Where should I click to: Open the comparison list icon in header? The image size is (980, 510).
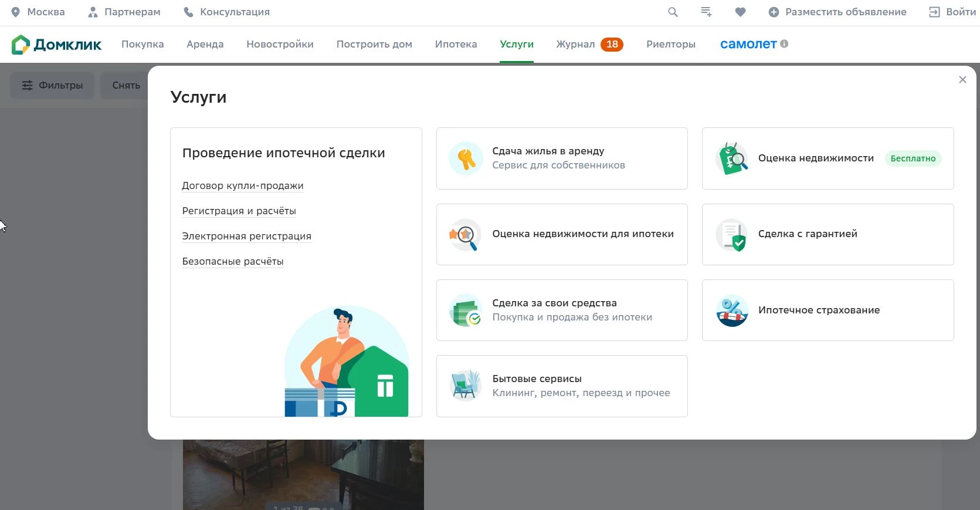pos(706,12)
